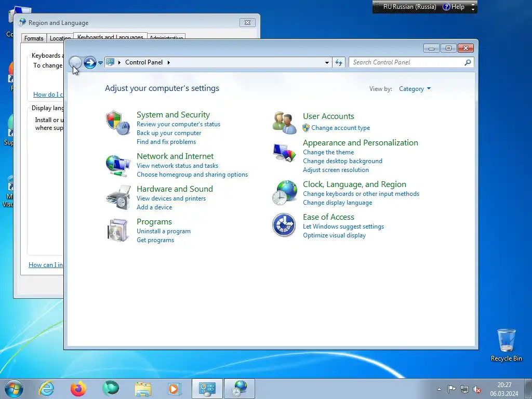Click Adjust screen resolution
532x399 pixels.
pyautogui.click(x=336, y=170)
